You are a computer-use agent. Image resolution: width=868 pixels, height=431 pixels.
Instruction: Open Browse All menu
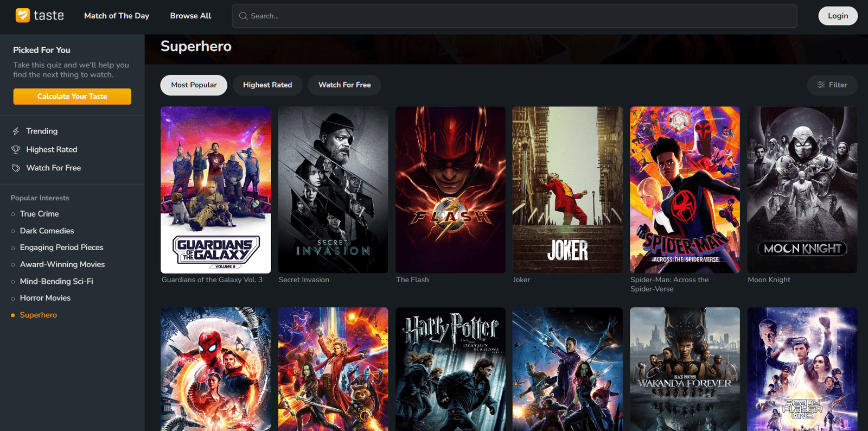click(190, 16)
